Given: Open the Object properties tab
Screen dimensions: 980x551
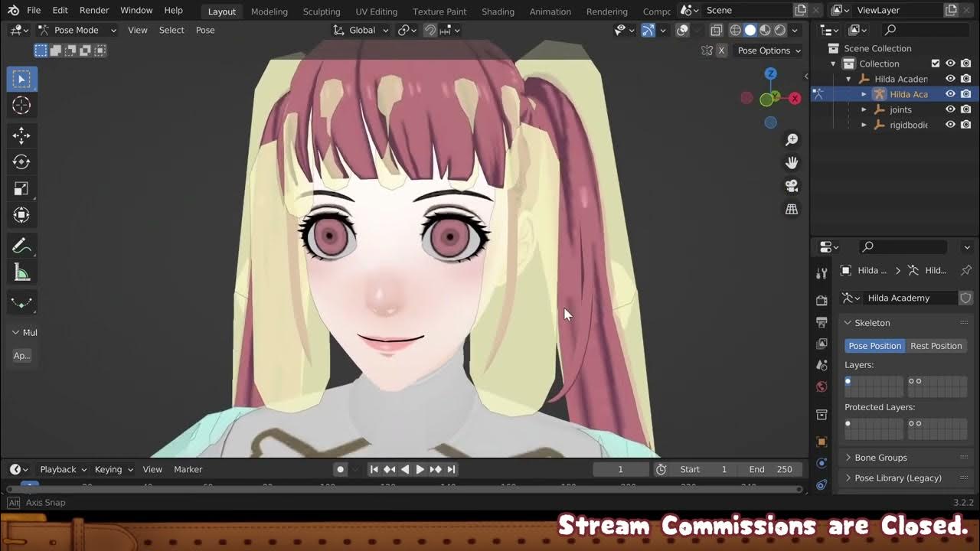Looking at the screenshot, I should pos(822,442).
